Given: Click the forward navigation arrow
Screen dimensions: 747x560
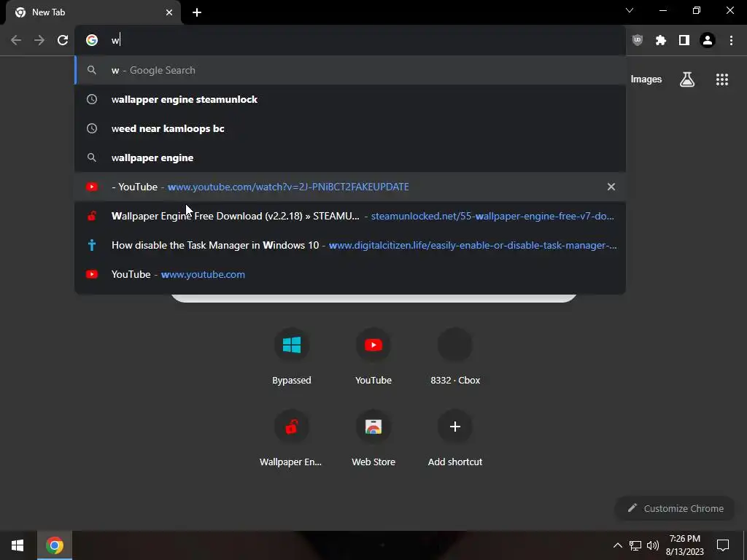Looking at the screenshot, I should coord(39,40).
